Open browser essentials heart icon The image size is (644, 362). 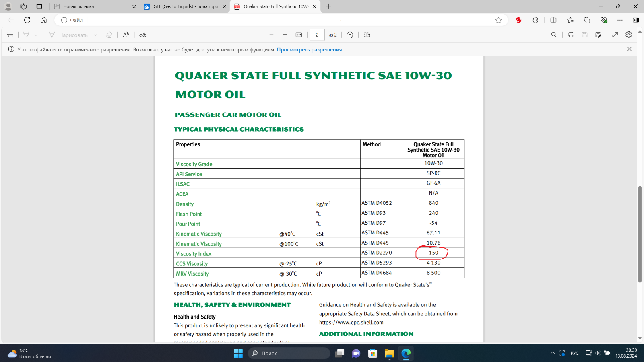(x=603, y=20)
